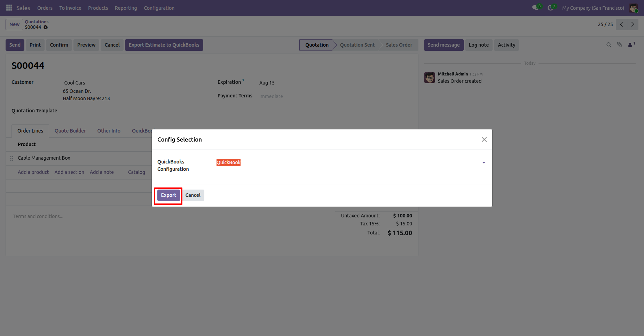Screen dimensions: 644x336
Task: Click the Confirm button
Action: (59, 45)
